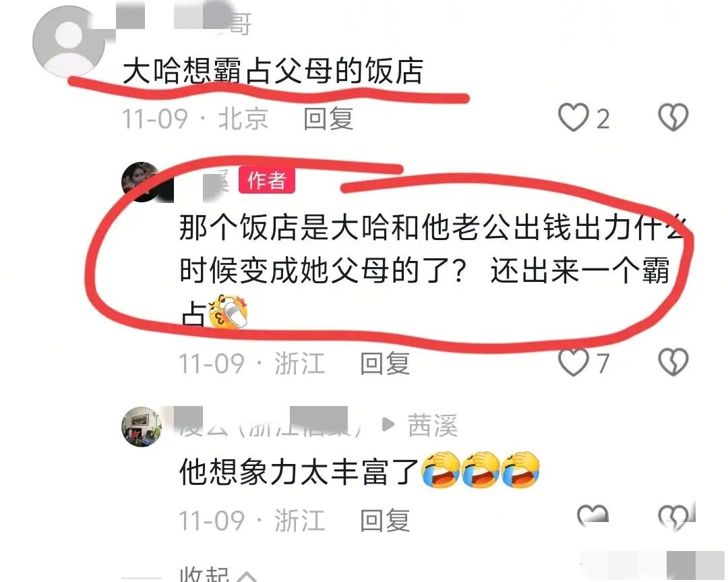
Task: Select the author's circled reply text
Action: 432,270
